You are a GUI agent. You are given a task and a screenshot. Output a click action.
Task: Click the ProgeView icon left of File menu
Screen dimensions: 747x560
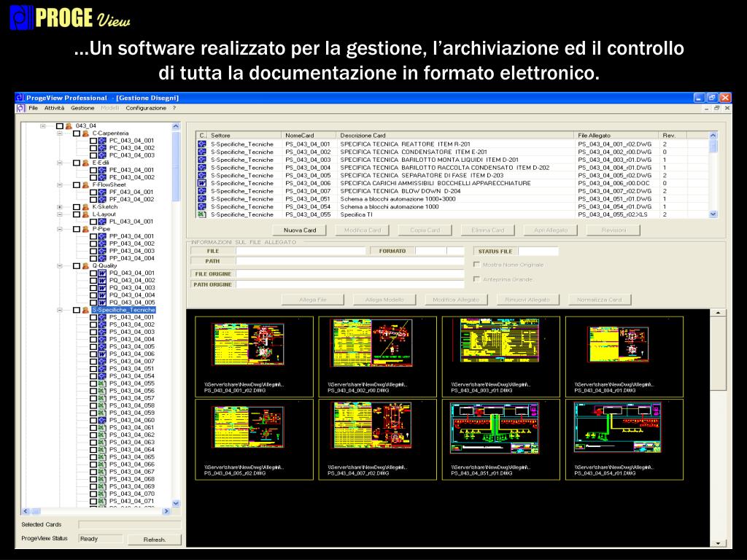pyautogui.click(x=20, y=108)
